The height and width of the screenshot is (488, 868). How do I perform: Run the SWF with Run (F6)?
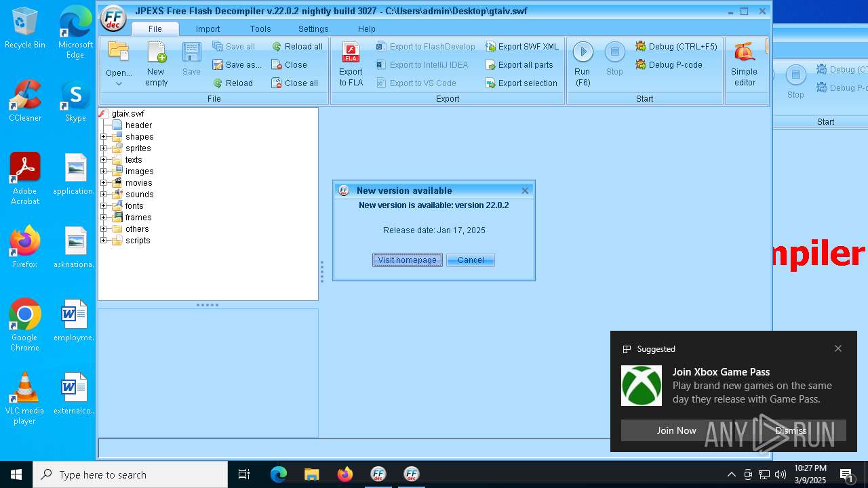tap(583, 64)
